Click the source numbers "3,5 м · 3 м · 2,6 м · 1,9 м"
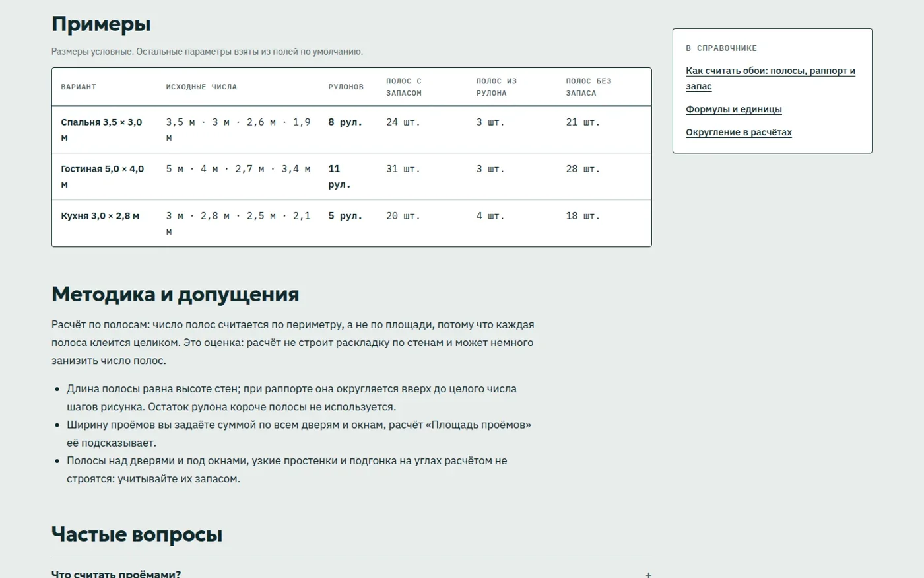The height and width of the screenshot is (578, 924). pyautogui.click(x=238, y=130)
